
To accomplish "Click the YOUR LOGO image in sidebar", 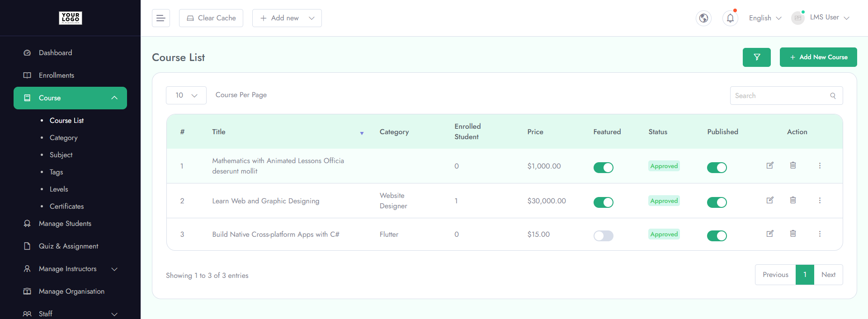I will [x=71, y=18].
